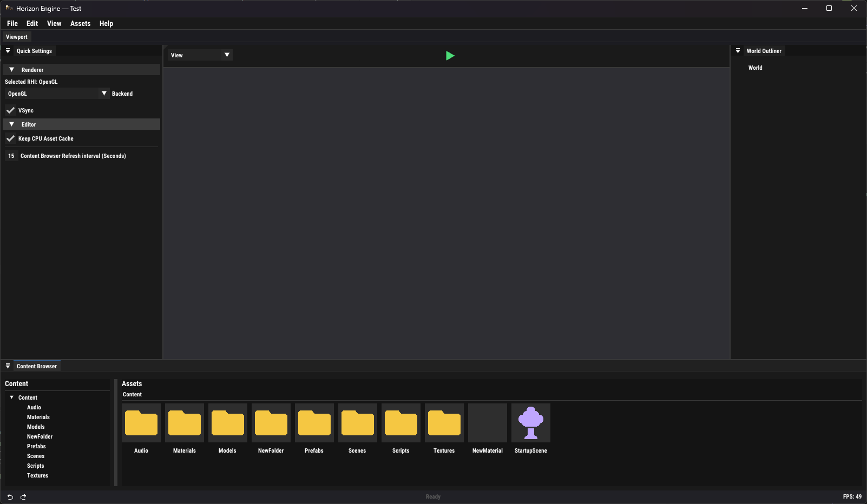Viewport: 867px width, 504px height.
Task: Select NewFolder in the Content tree
Action: pos(40,436)
